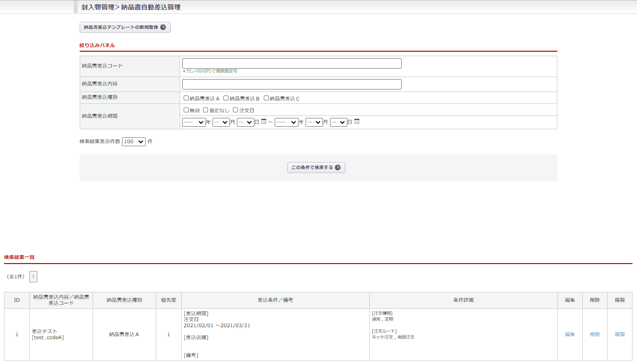This screenshot has width=637, height=364.
Task: Check the 納品書差込C checkbox
Action: click(266, 98)
